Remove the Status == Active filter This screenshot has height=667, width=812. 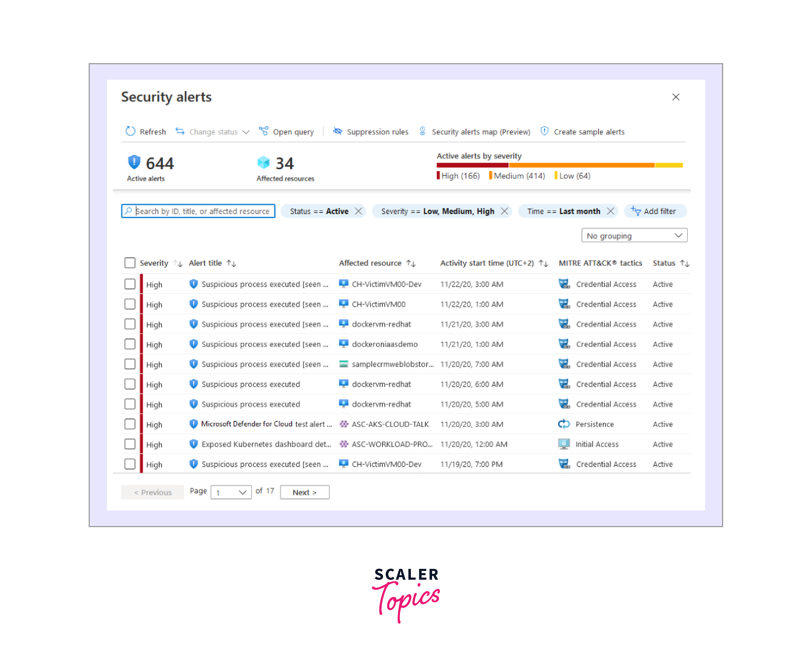point(359,211)
